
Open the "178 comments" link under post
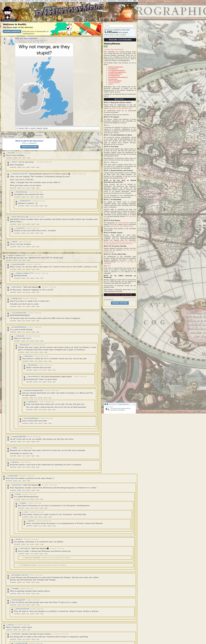[x=23, y=42]
